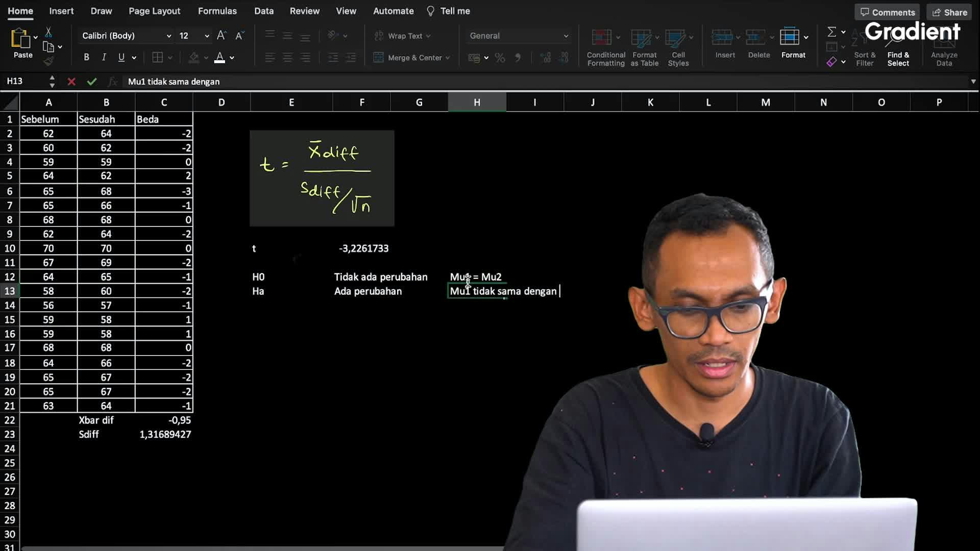Click cell H13 input field
980x551 pixels.
pos(476,291)
